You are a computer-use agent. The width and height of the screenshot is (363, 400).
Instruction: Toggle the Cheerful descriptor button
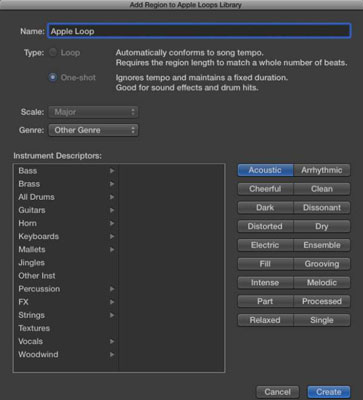[x=265, y=189]
